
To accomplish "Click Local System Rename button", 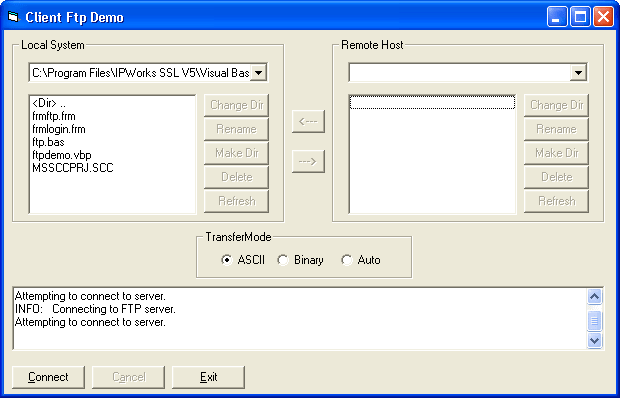I will (x=236, y=129).
